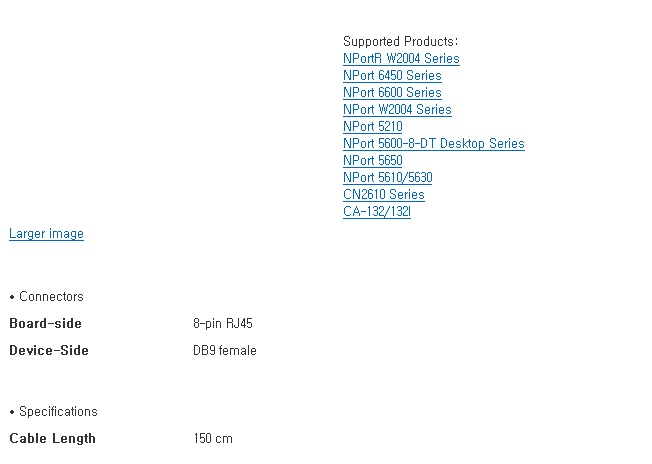Screen dimensions: 652x464
Task: Visit NPort 5600-8-DT Desktop Series link
Action: (x=433, y=144)
